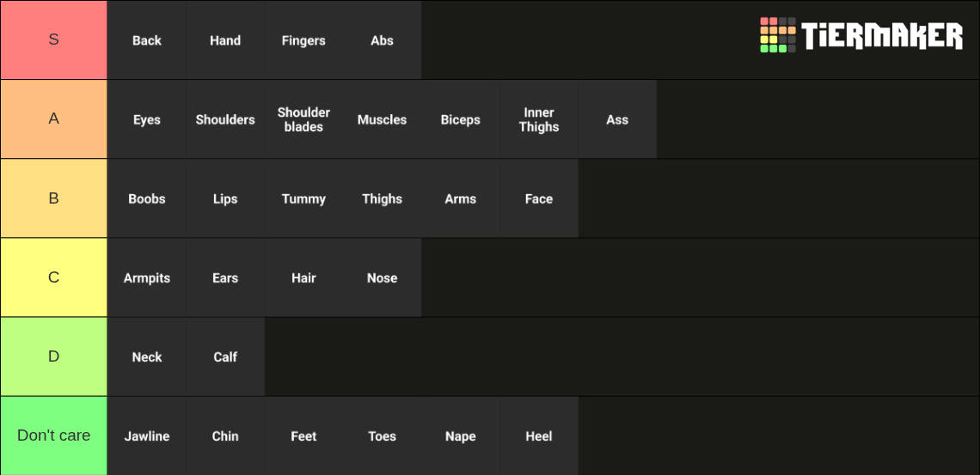Select the Inner Thighs tile

coord(539,119)
